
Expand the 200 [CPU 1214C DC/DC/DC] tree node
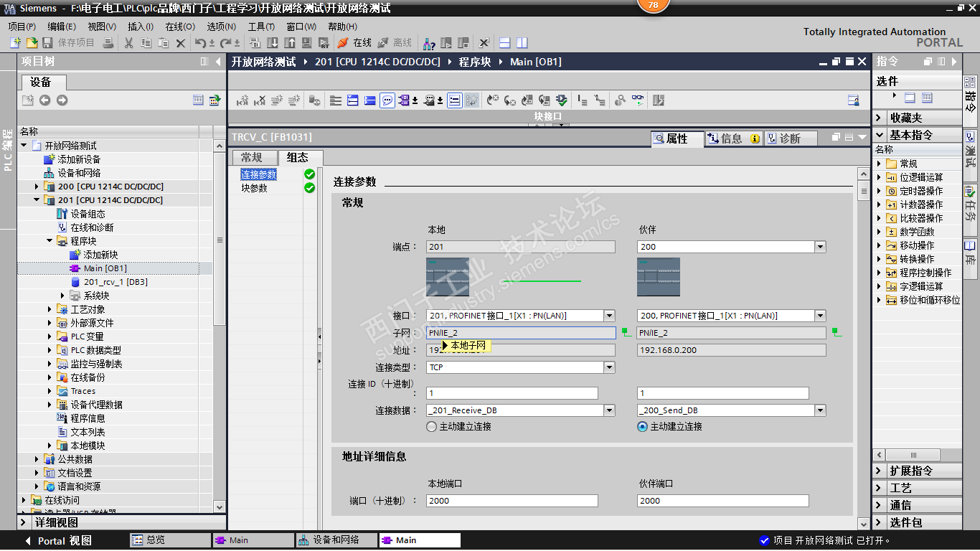[x=37, y=187]
